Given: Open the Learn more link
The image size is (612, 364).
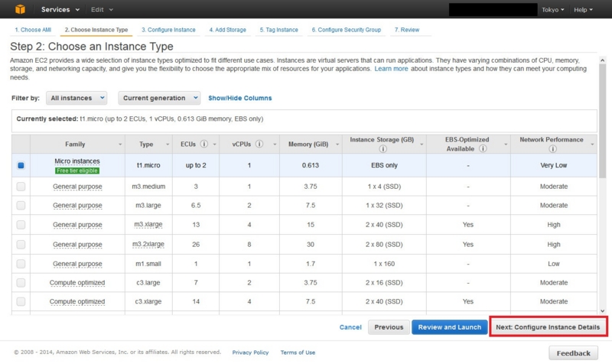Looking at the screenshot, I should [x=391, y=69].
